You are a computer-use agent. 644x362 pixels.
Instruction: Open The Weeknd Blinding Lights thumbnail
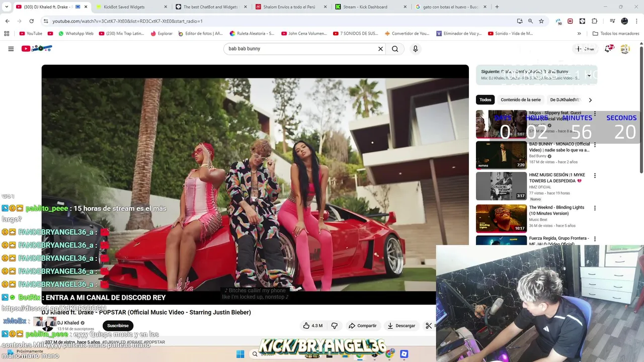coord(501,218)
